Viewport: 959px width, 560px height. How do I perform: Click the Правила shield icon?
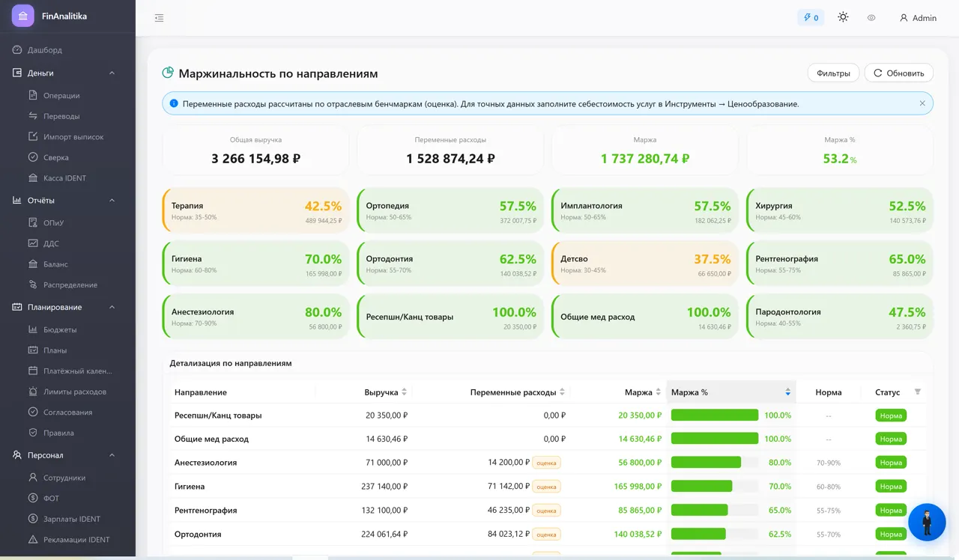click(33, 433)
